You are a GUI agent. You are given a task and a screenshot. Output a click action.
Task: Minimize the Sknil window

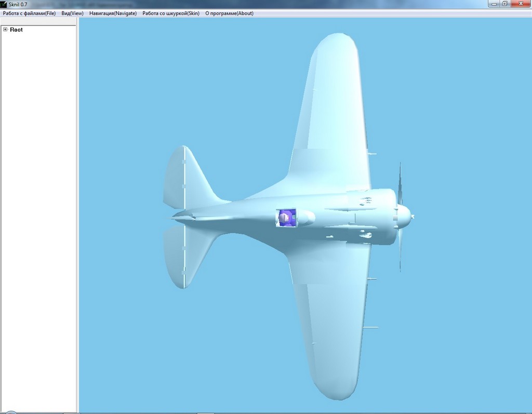tap(494, 4)
